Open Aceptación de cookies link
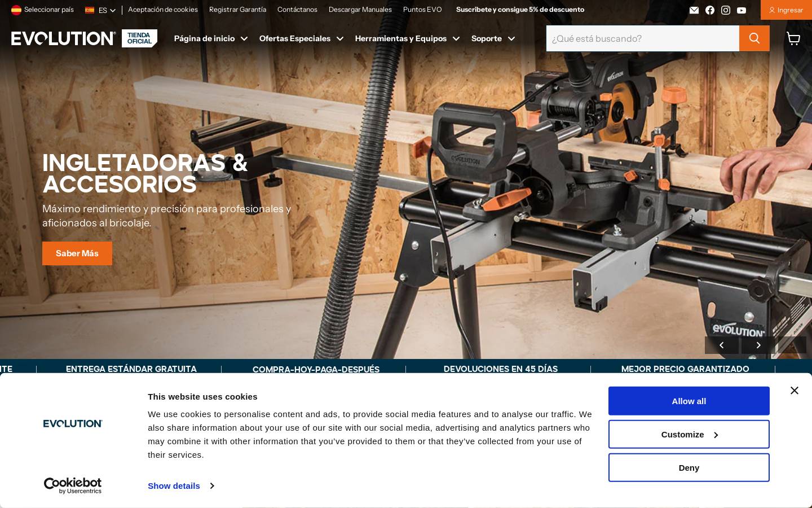812x508 pixels. coord(163,10)
